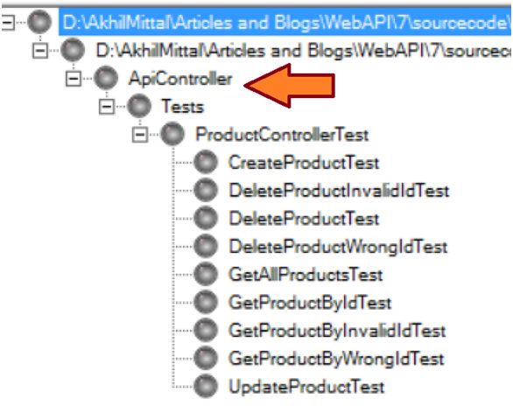Collapse the second D:\AkhilMittal path node
The height and width of the screenshot is (420, 513).
(40, 51)
